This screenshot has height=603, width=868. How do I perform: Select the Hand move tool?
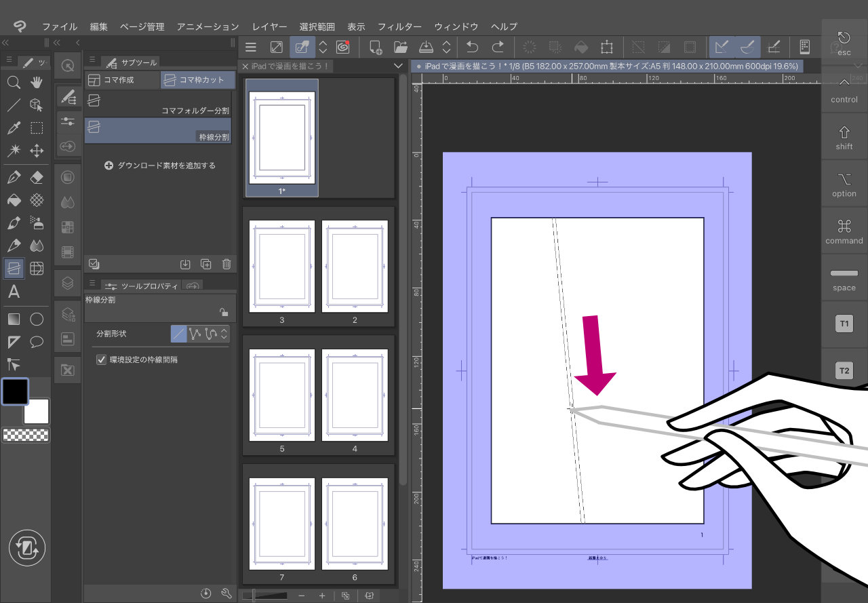[x=37, y=83]
